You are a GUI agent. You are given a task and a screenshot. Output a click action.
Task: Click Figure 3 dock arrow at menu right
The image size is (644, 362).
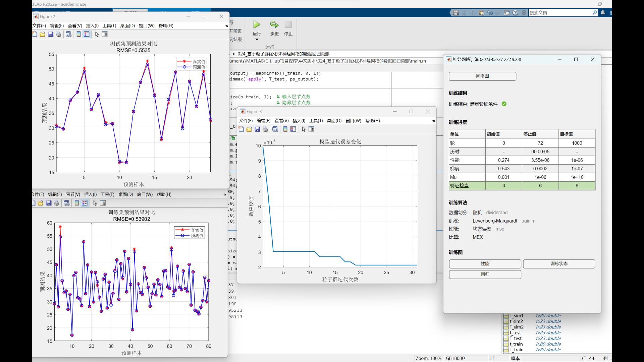[433, 121]
